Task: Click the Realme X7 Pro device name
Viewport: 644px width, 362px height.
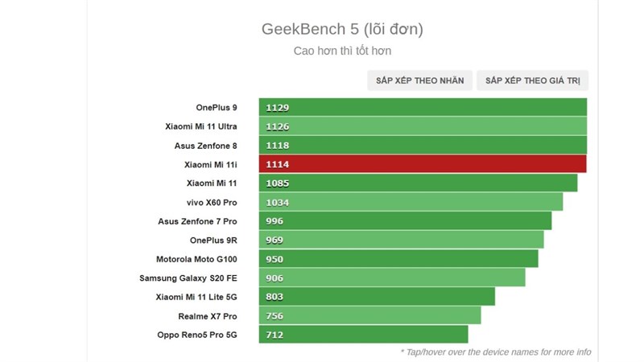Action: 208,316
